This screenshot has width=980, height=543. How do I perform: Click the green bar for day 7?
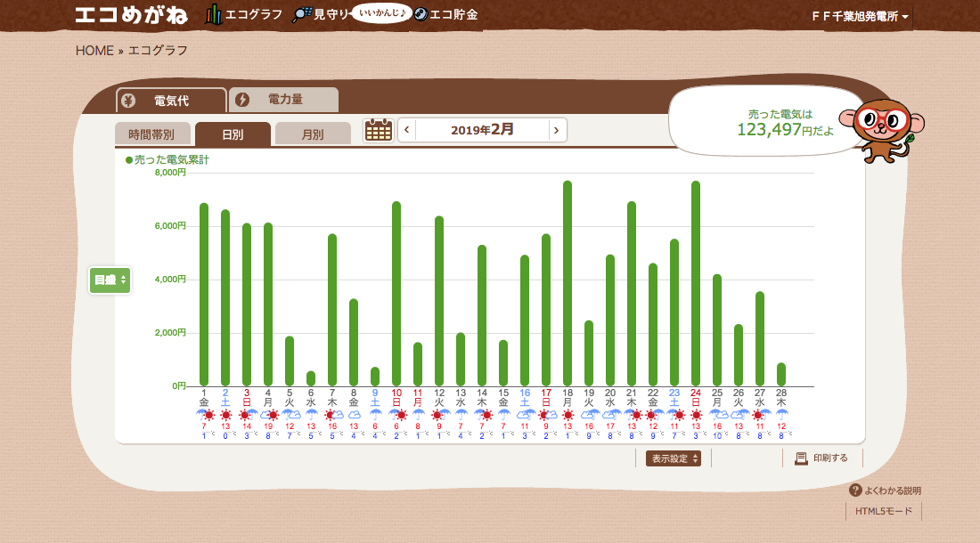click(332, 310)
